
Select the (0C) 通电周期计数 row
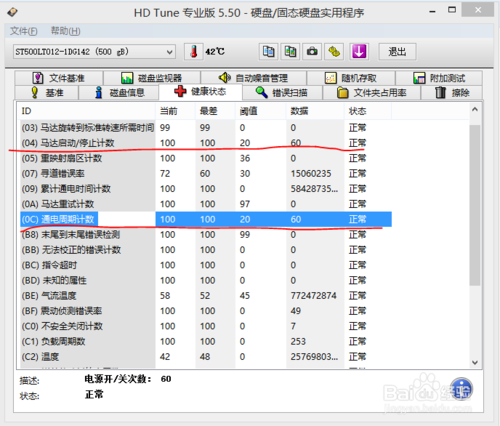pyautogui.click(x=206, y=219)
